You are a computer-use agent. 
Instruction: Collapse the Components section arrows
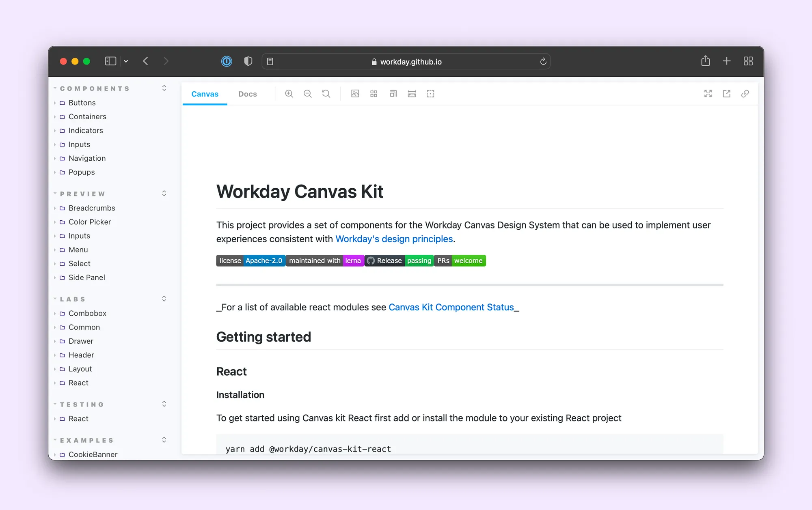164,88
